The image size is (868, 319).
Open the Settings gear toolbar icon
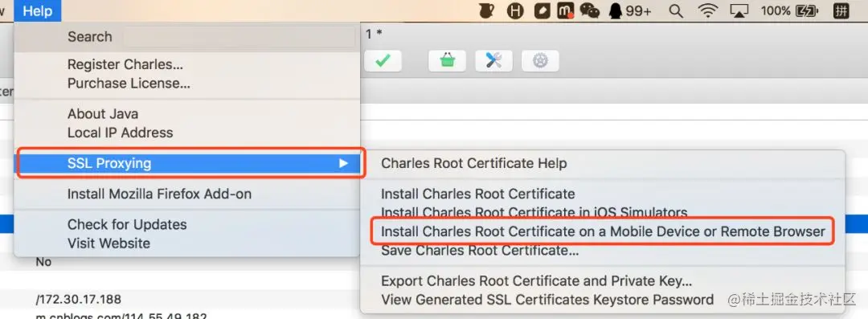[540, 61]
